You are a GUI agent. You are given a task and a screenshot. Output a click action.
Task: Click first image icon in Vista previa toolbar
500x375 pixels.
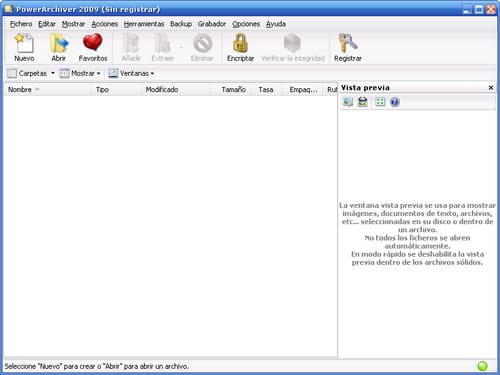(x=348, y=102)
